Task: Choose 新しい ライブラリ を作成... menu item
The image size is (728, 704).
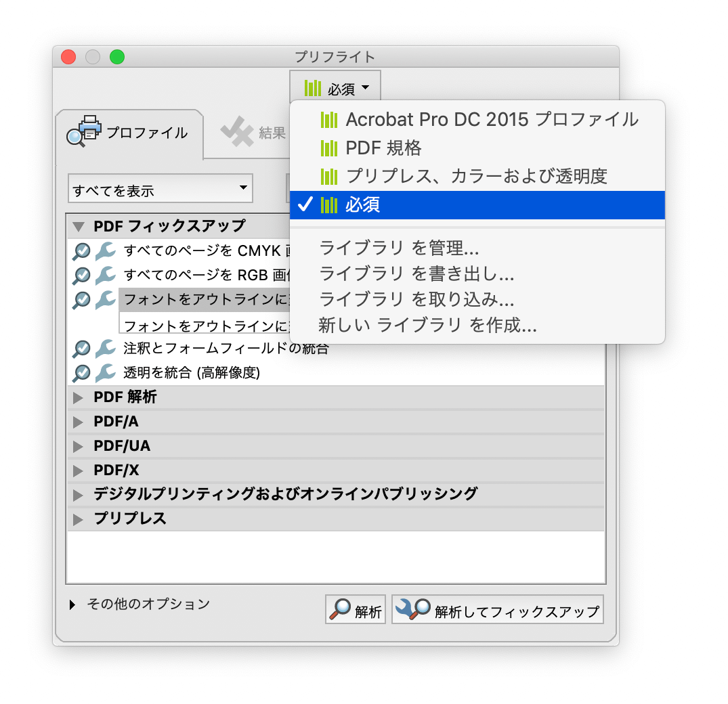Action: tap(477, 325)
